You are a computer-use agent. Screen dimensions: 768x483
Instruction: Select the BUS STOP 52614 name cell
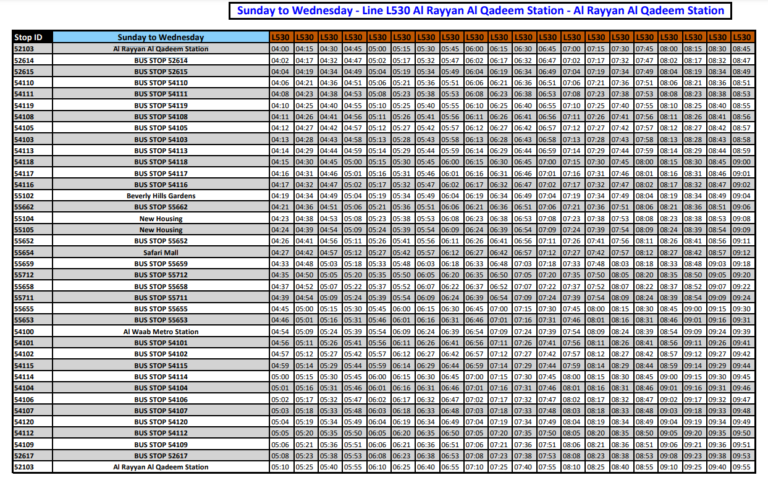point(161,60)
